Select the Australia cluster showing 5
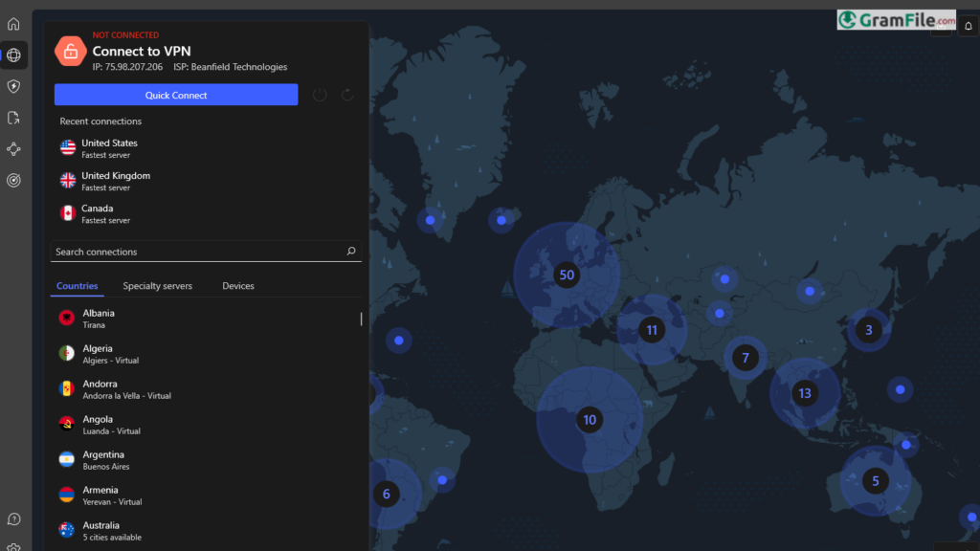The width and height of the screenshot is (980, 551). point(875,481)
